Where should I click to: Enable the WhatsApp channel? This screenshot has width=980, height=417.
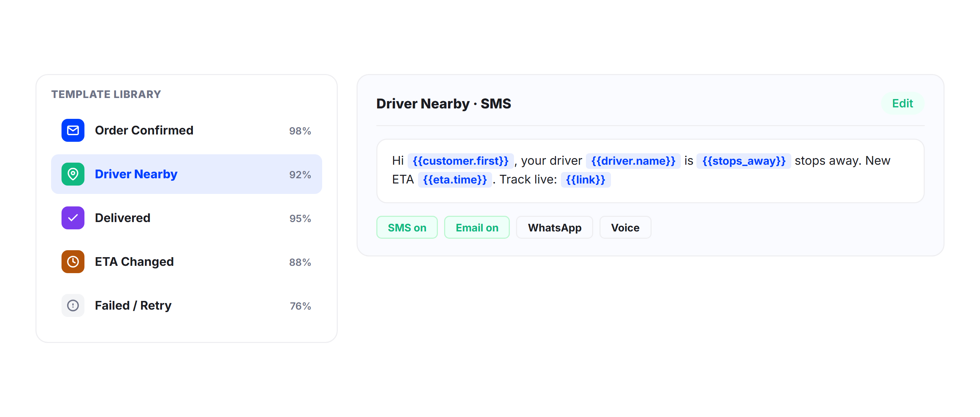click(x=554, y=228)
